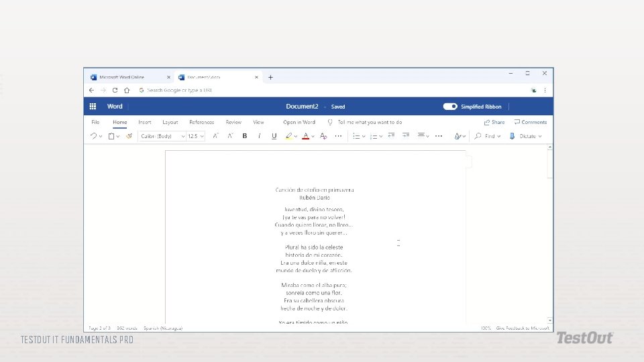Click the browser Home icon
644x362 pixels.
pyautogui.click(x=127, y=90)
